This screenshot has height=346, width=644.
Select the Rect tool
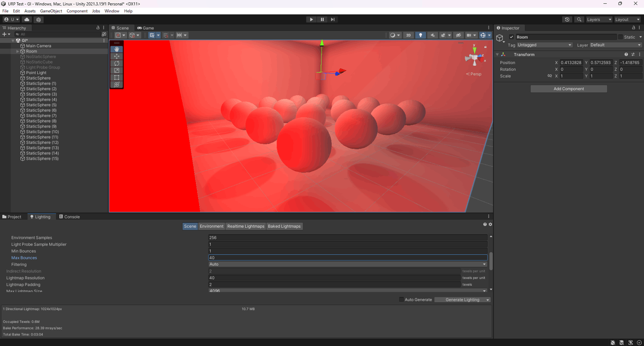tap(116, 77)
